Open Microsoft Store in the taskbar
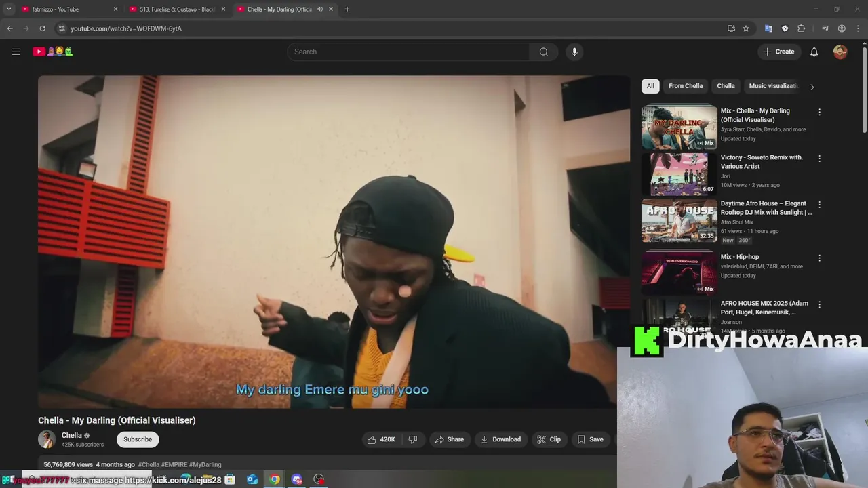The height and width of the screenshot is (488, 868). click(230, 479)
